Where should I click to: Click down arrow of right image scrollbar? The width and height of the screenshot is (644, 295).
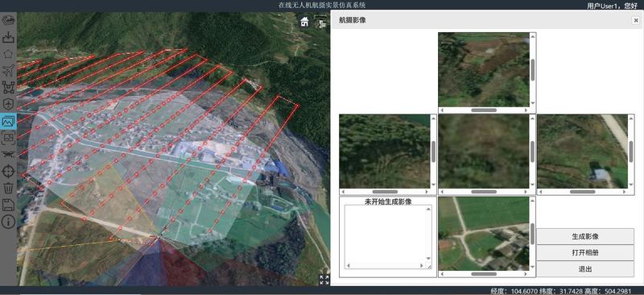631,185
